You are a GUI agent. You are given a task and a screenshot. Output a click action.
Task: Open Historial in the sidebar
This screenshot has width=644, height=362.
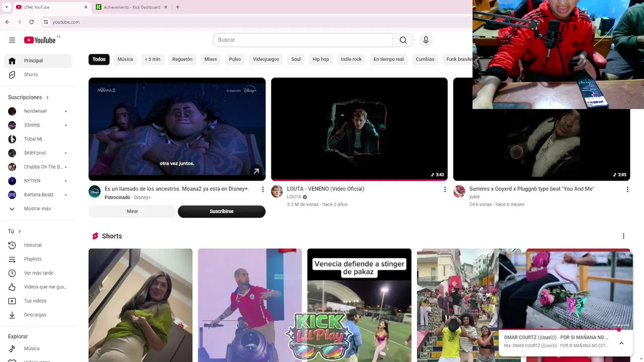click(38, 245)
